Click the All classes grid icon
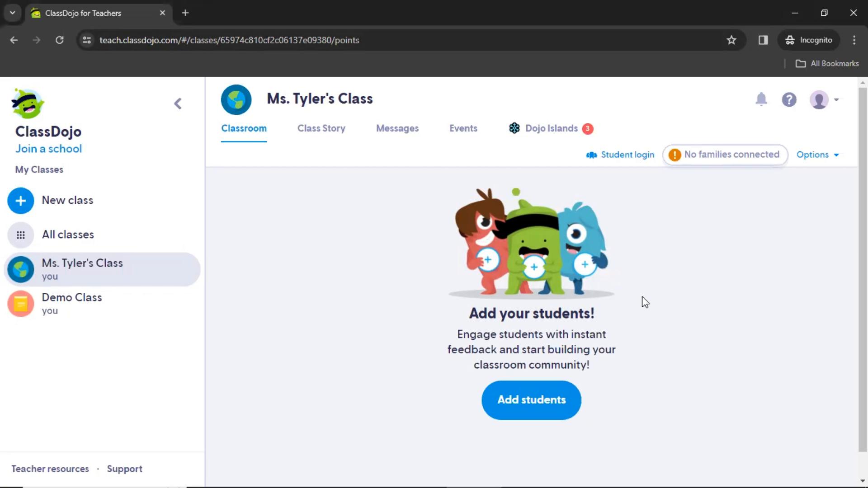868x488 pixels. coord(20,234)
